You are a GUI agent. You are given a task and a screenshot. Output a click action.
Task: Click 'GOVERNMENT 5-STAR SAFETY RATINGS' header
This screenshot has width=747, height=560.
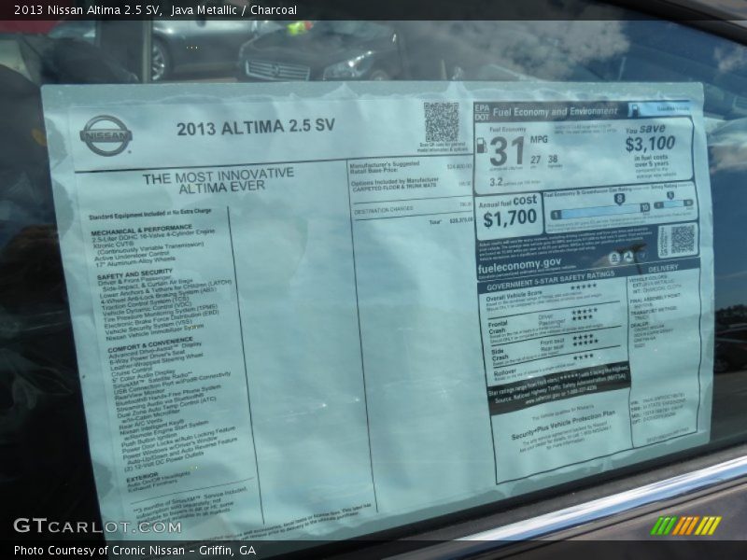pos(550,281)
